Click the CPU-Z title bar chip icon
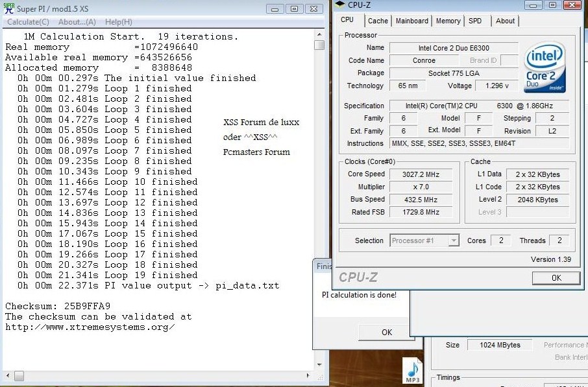Screen dimensions: 588x387 339,5
